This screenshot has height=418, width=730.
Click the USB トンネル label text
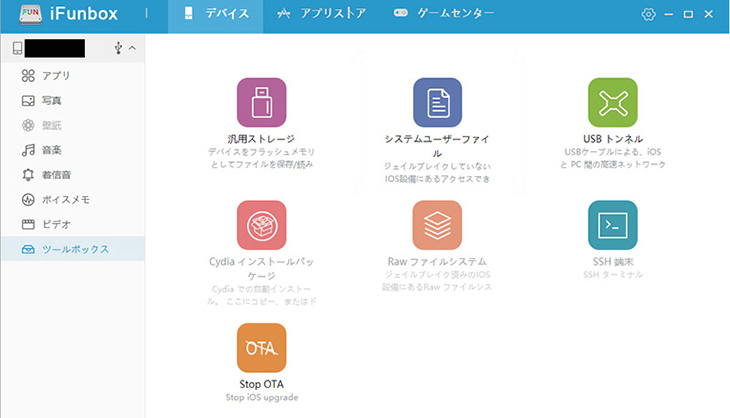pyautogui.click(x=613, y=139)
